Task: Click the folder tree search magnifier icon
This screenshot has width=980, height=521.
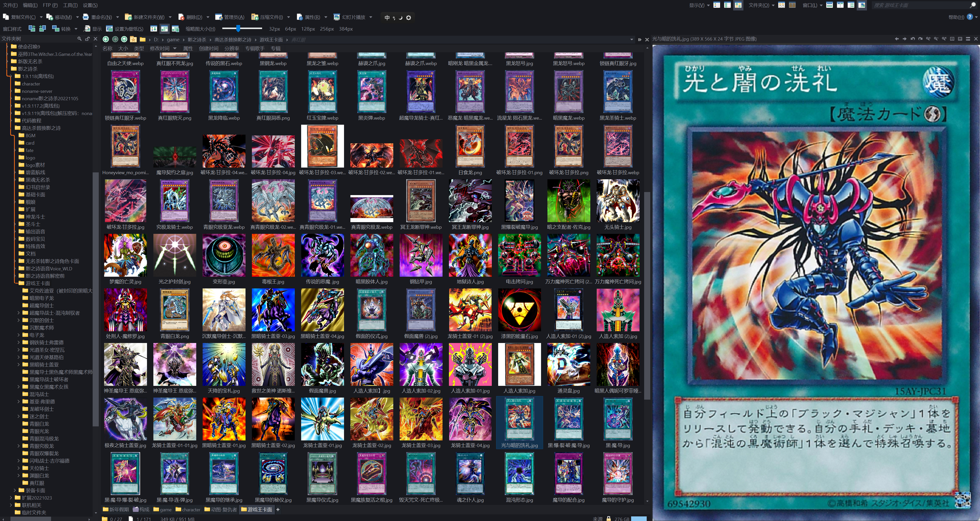Action: 80,39
